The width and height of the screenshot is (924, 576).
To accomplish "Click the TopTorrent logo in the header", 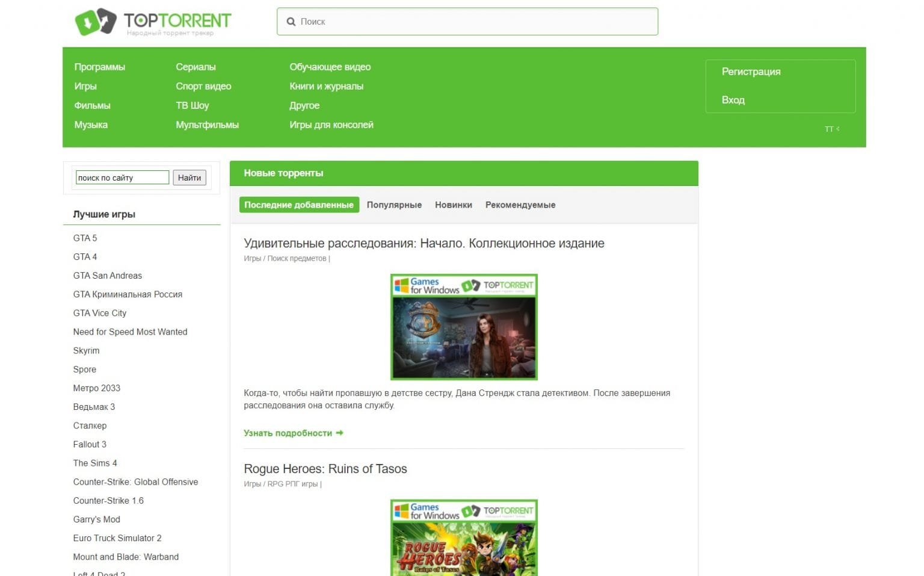I will (153, 22).
